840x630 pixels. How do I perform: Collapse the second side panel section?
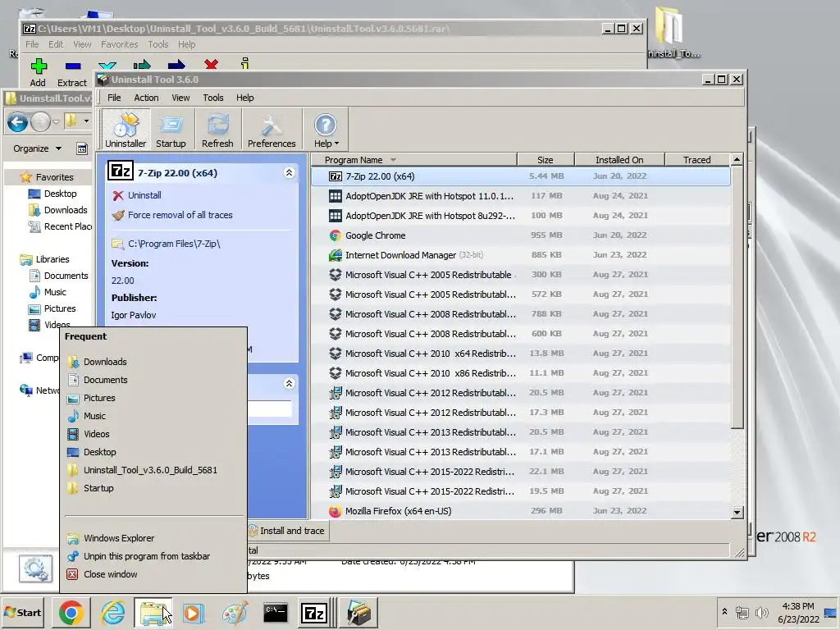pyautogui.click(x=290, y=383)
